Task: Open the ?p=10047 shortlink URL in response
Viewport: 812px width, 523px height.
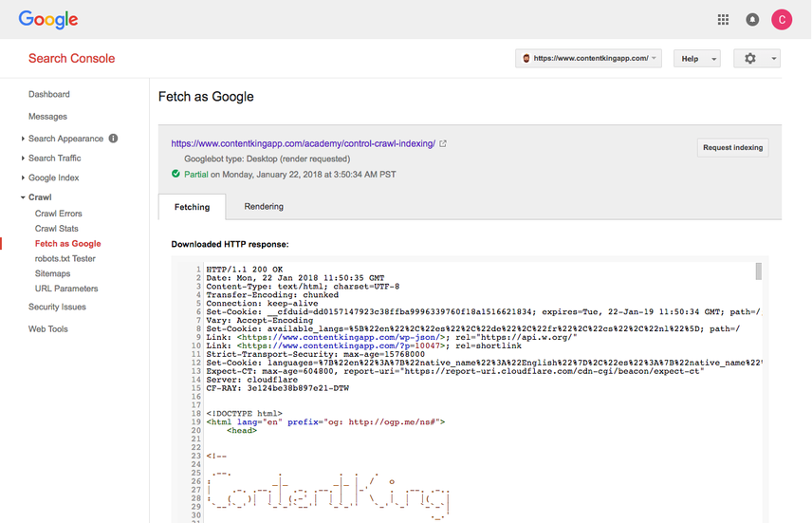Action: (341, 346)
